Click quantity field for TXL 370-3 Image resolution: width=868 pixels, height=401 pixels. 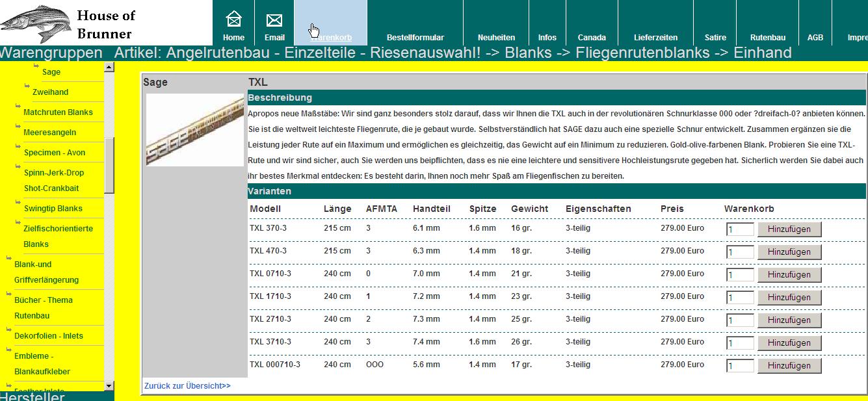(x=740, y=229)
